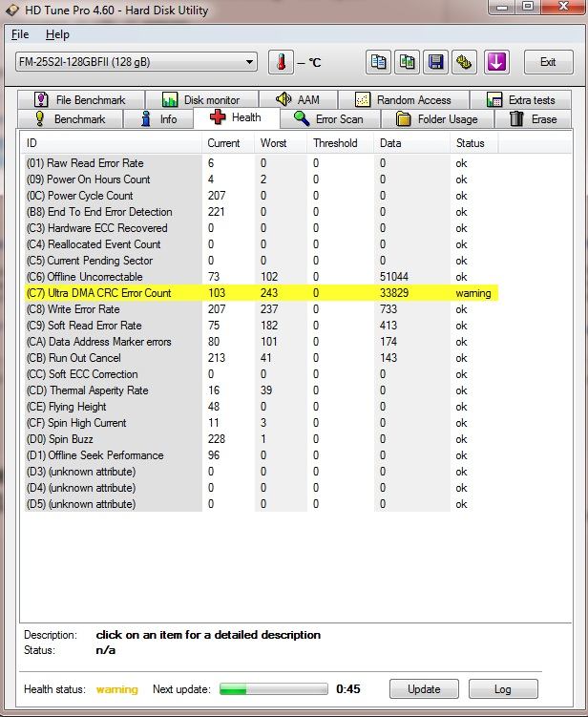Screen dimensions: 588x717
Task: Select the (B8) End To End Error Detection row
Action: coord(262,212)
